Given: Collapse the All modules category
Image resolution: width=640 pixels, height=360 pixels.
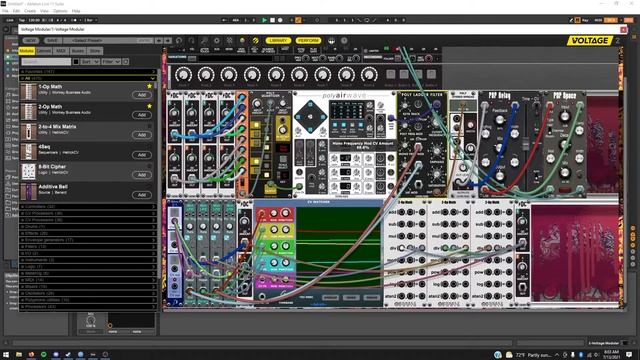Looking at the screenshot, I should pos(88,78).
